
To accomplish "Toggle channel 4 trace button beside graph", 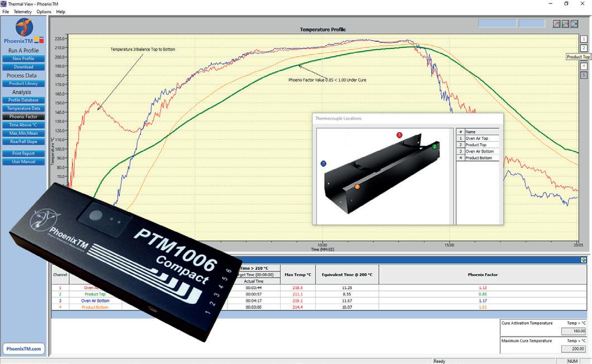I will pos(583,66).
